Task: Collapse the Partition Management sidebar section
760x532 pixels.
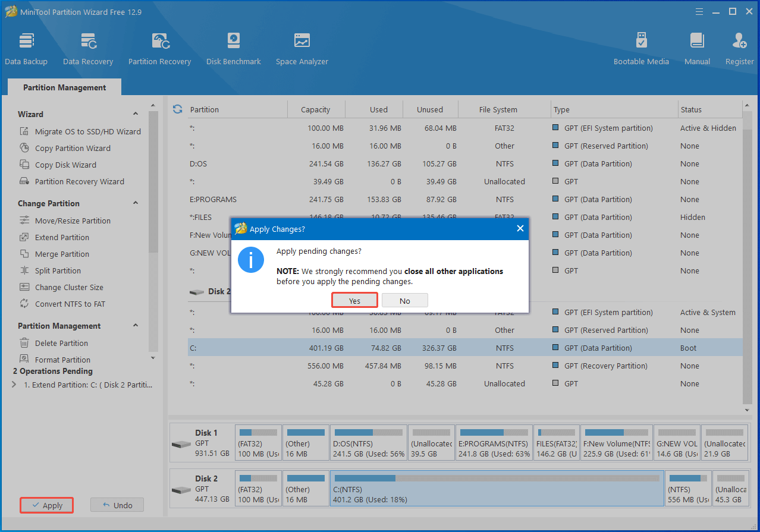Action: click(136, 326)
